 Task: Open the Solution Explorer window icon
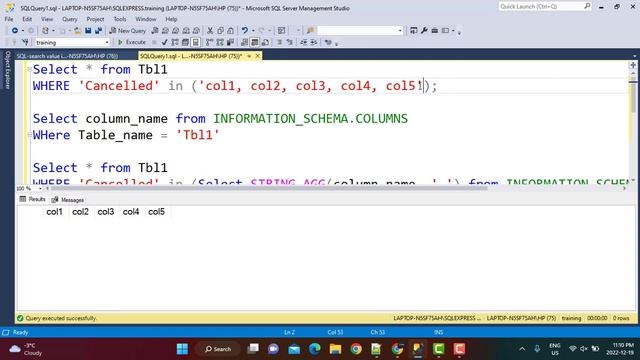point(413,31)
